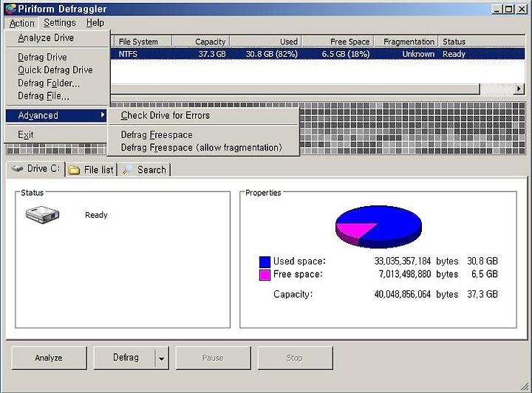Expand the Advanced submenu
532x393 pixels.
tap(56, 115)
